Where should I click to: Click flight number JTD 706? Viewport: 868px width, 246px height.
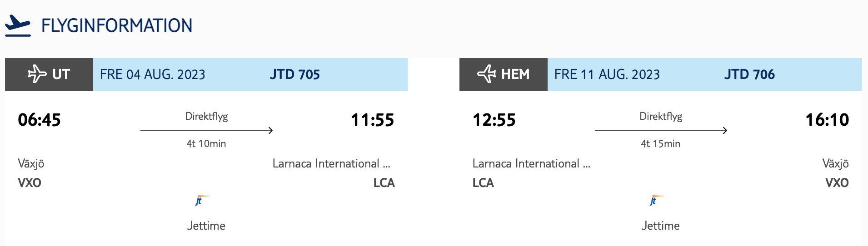coord(749,74)
